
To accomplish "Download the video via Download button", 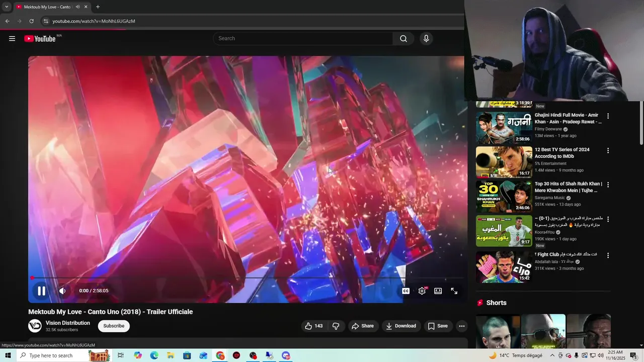I will (x=401, y=326).
